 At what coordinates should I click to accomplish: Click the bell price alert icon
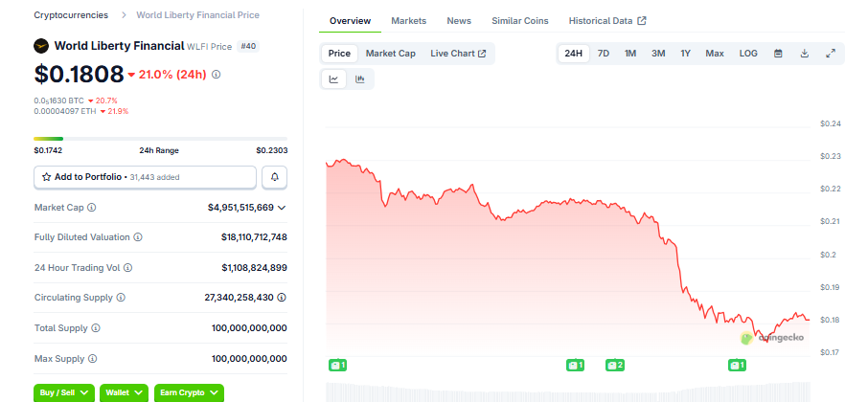tap(274, 177)
